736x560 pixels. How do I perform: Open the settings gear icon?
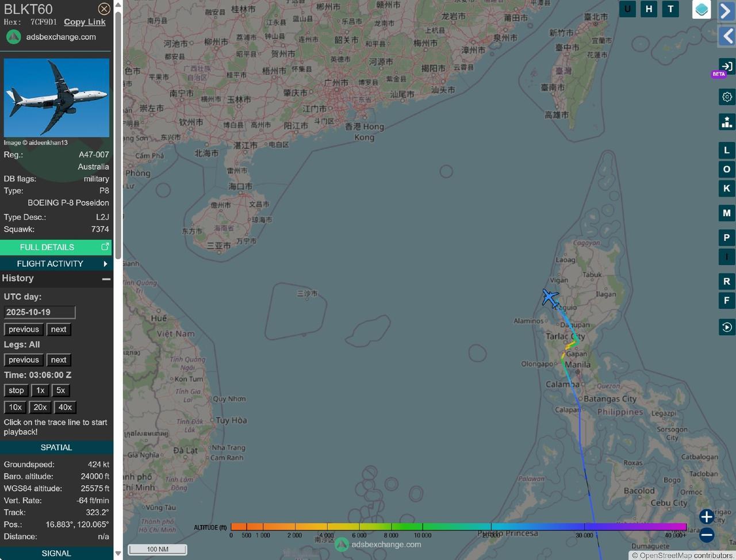[727, 97]
